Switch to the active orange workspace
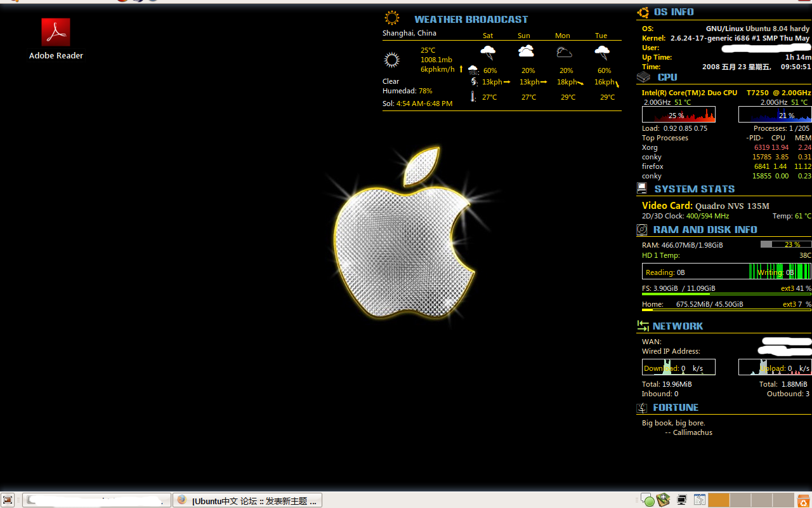Viewport: 812px width, 508px height. (x=719, y=500)
